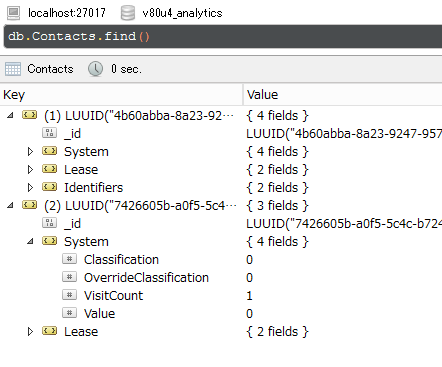Image resolution: width=442 pixels, height=367 pixels.
Task: Expand the Lease node under record (2)
Action: (30, 332)
